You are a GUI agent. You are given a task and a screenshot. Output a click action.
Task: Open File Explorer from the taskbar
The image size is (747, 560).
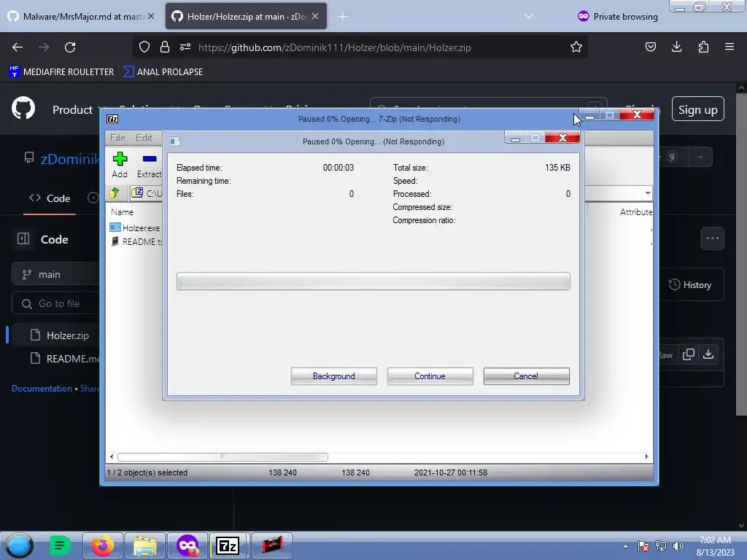[145, 545]
